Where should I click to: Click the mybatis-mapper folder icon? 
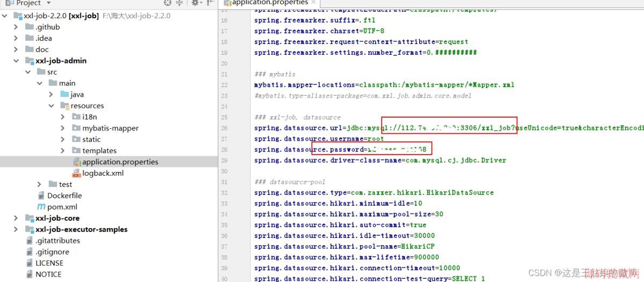point(76,128)
